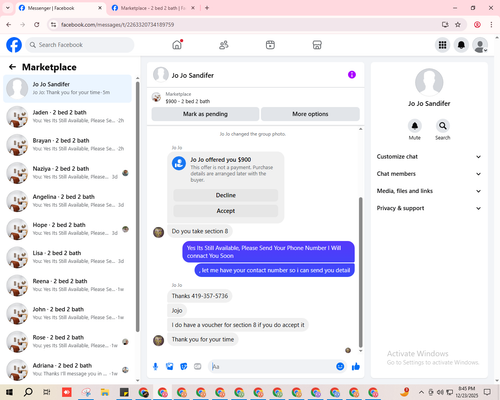This screenshot has width=500, height=400.
Task: Click the Search Facebook field
Action: coord(80,45)
